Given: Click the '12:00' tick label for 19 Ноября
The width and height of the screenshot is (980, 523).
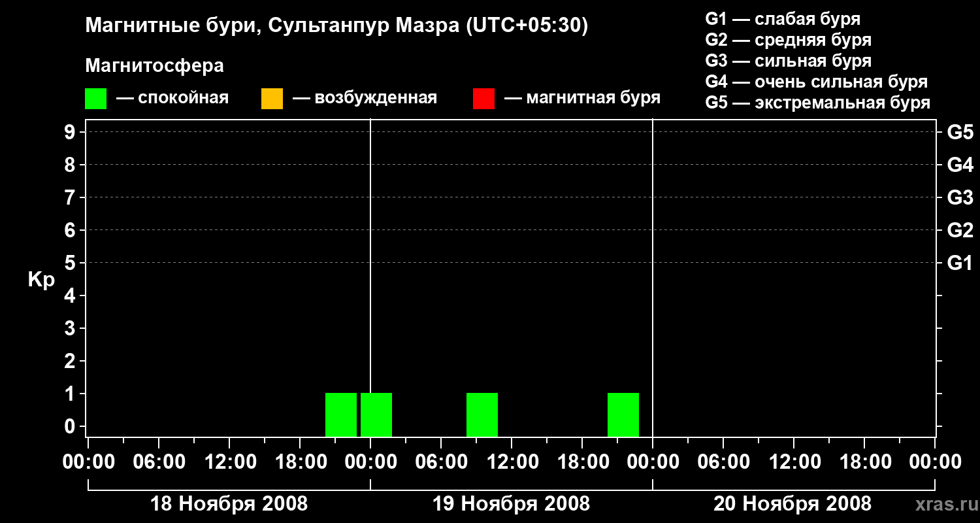Looking at the screenshot, I should (512, 462).
